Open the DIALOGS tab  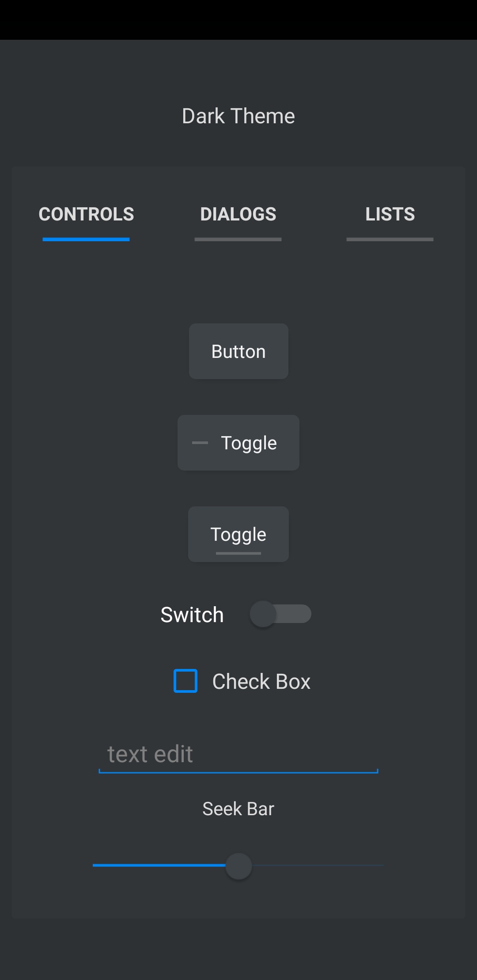click(238, 215)
